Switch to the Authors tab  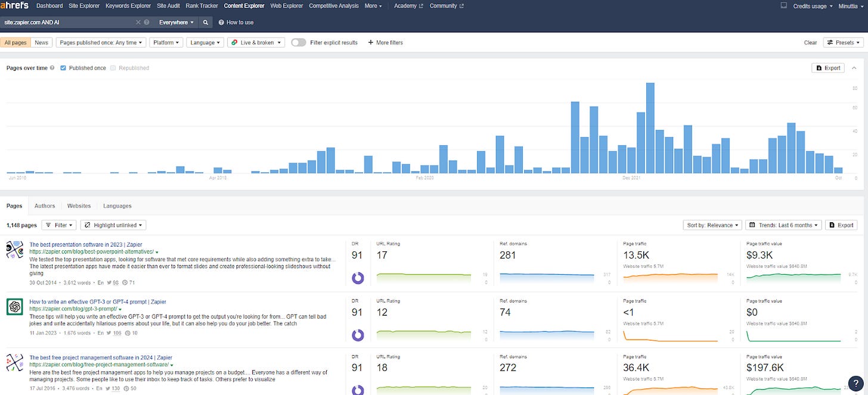(x=45, y=206)
